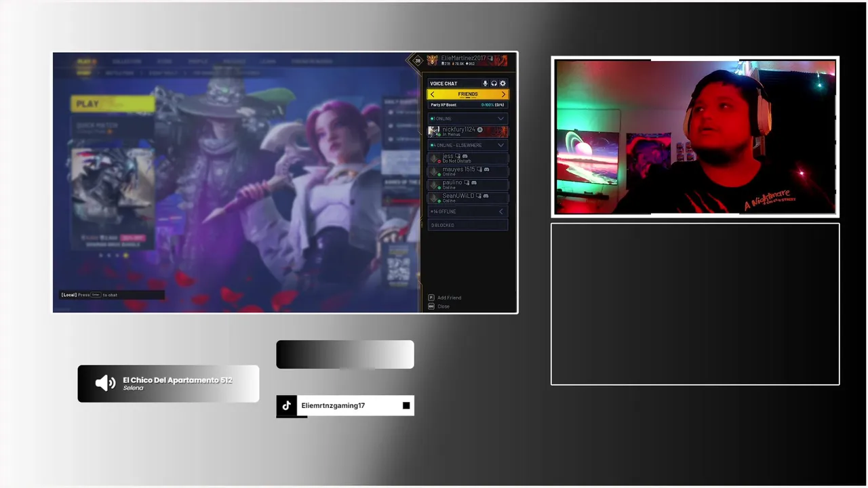
Task: Click the QR code image on game screen
Action: pyautogui.click(x=398, y=269)
